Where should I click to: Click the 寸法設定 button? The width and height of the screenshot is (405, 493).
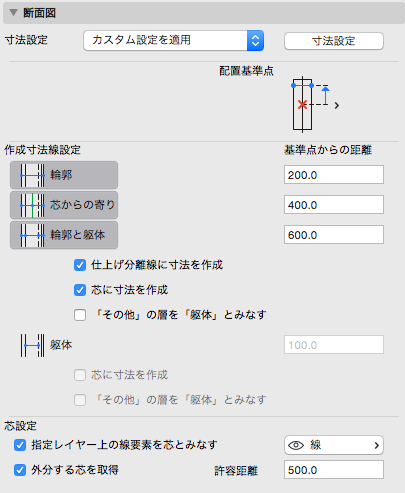point(334,41)
